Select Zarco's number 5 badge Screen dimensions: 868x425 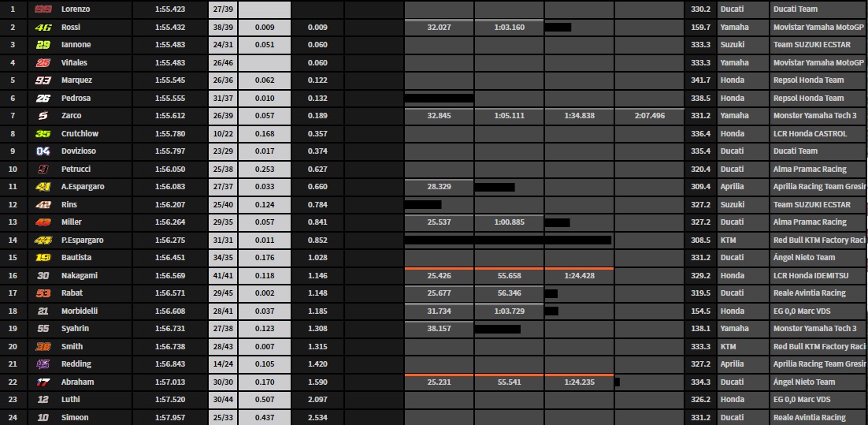click(x=43, y=116)
